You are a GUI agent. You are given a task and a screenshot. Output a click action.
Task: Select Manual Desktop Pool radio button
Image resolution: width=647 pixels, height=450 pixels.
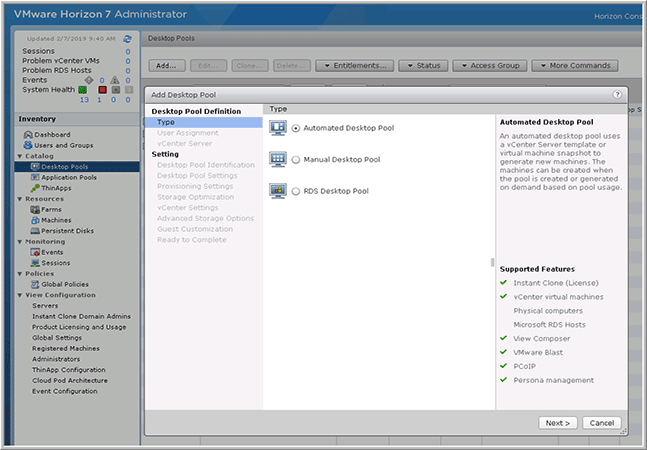pos(295,160)
